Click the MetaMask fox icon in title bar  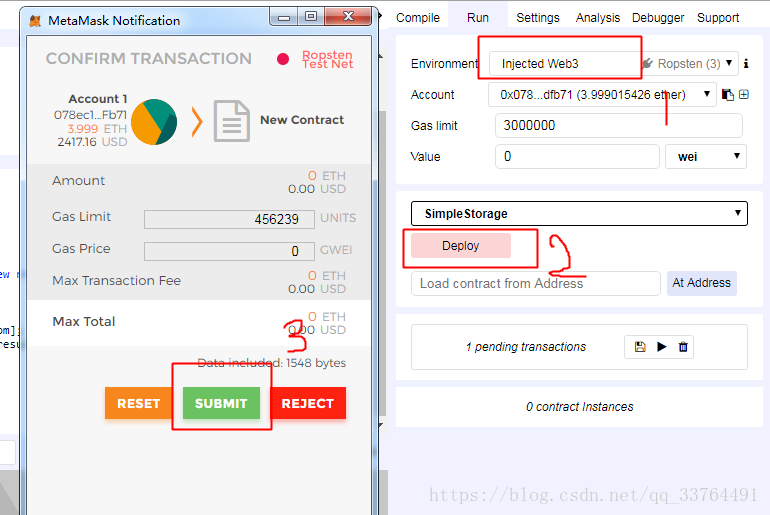[35, 20]
